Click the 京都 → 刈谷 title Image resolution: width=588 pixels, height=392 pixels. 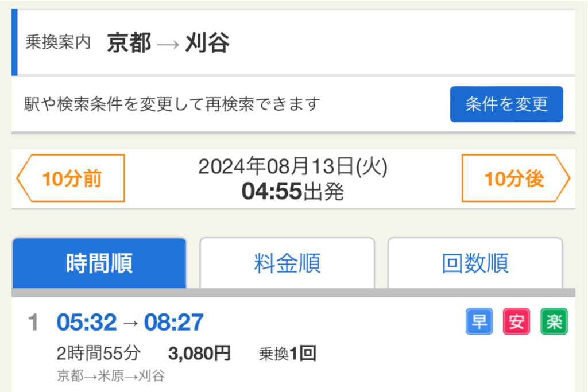(168, 43)
